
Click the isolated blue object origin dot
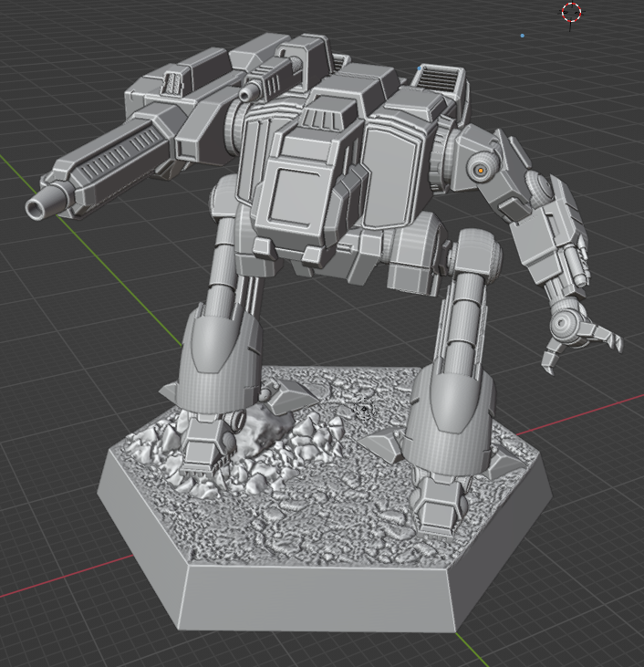pos(523,36)
